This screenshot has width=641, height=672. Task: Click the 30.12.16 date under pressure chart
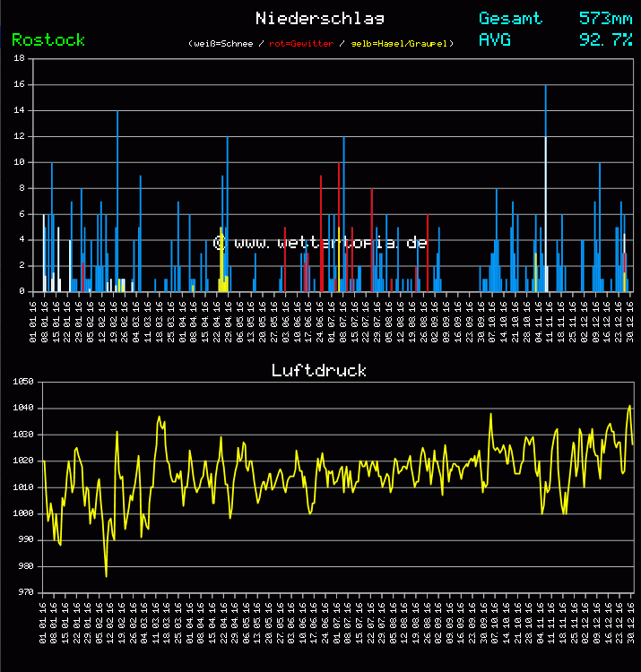633,622
